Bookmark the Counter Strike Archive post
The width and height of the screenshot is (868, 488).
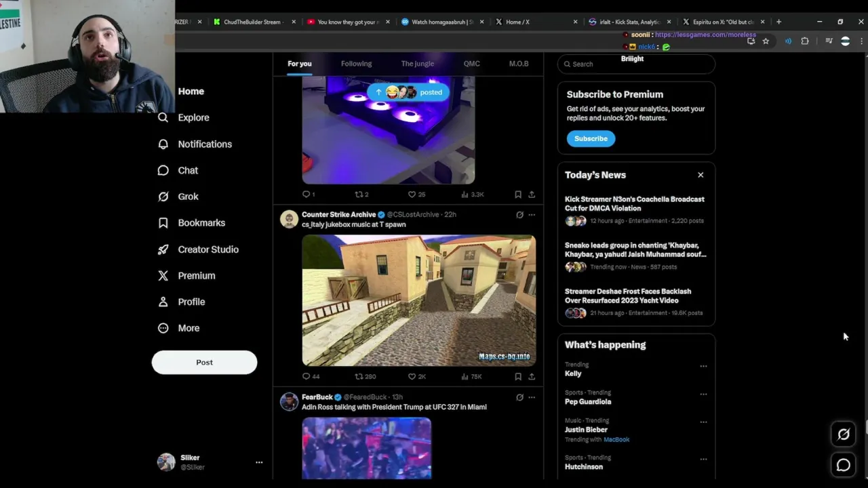pos(518,376)
